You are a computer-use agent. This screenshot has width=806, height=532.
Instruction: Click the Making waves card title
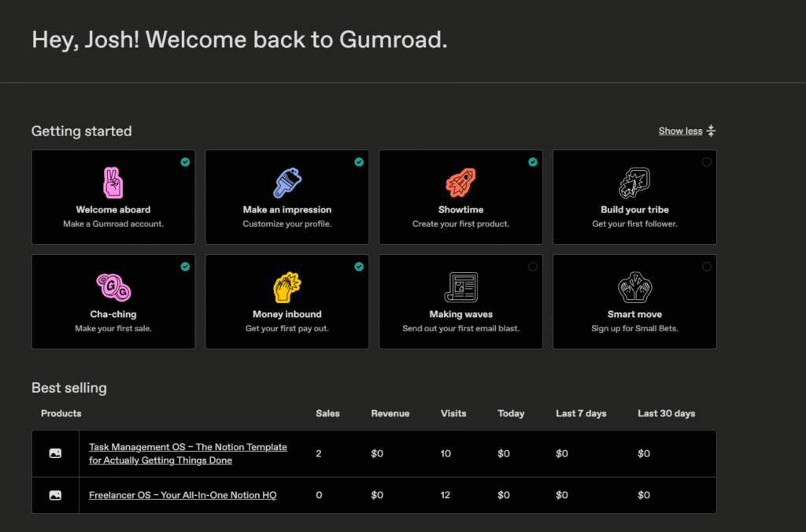pos(460,314)
